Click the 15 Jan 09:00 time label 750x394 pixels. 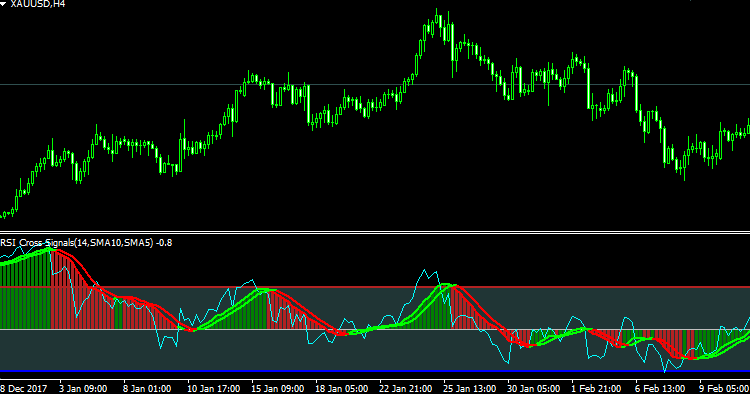click(x=277, y=388)
